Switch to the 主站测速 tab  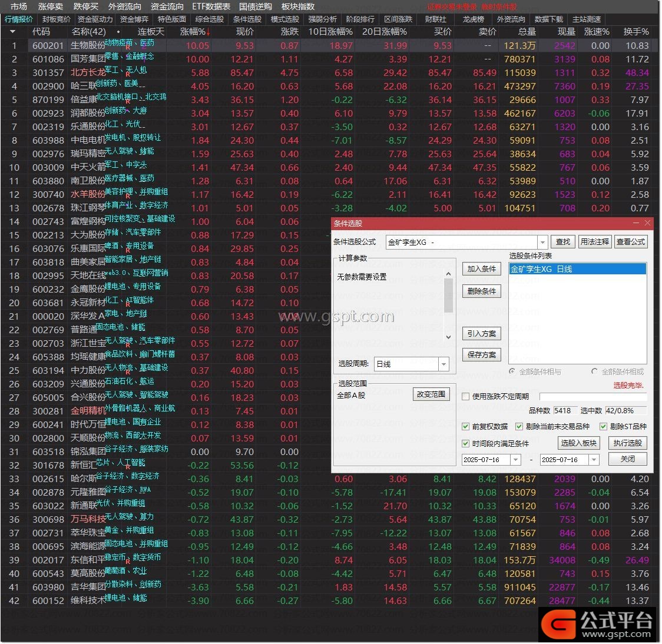pyautogui.click(x=587, y=19)
